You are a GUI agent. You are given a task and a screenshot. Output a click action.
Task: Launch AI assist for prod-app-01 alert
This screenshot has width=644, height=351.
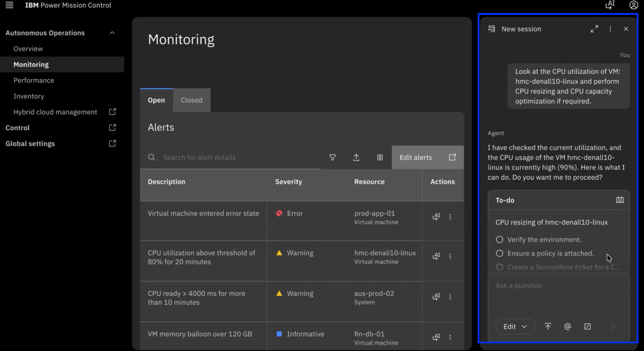(x=436, y=216)
